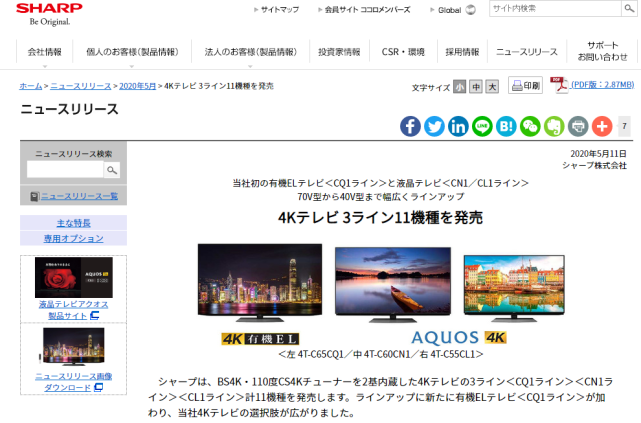Click the site search magnifier icon
This screenshot has width=641, height=423.
[x=629, y=8]
